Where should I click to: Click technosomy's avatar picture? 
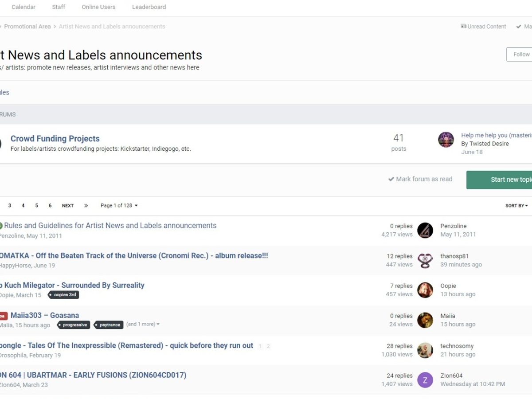pyautogui.click(x=425, y=350)
